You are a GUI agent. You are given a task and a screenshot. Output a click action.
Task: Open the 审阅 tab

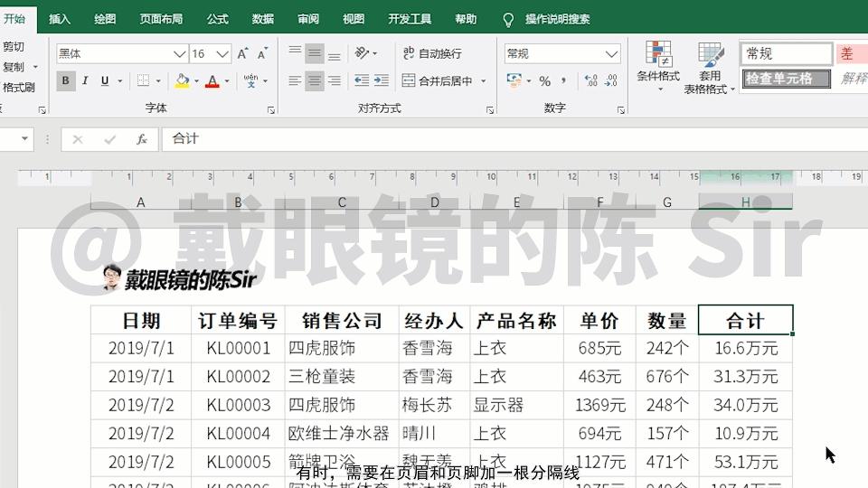click(308, 19)
